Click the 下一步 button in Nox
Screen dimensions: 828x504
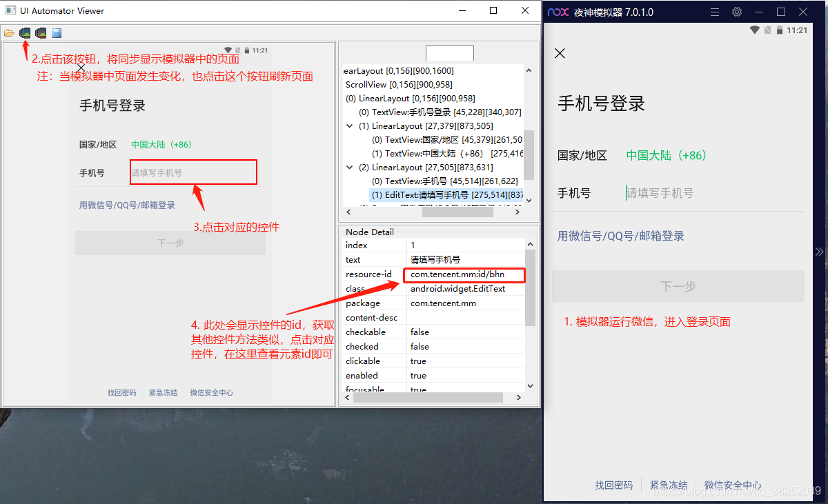[x=678, y=286]
